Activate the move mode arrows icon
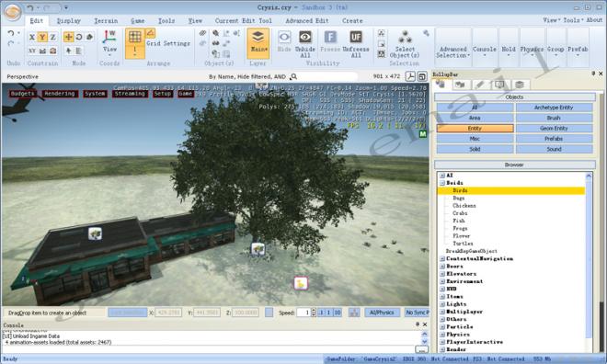The width and height of the screenshot is (607, 364). tap(69, 37)
